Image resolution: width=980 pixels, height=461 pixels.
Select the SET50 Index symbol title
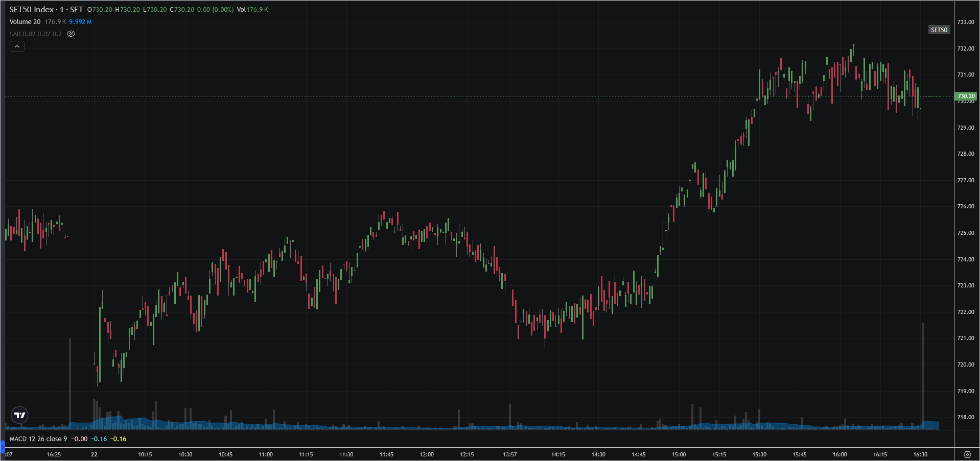coord(32,10)
